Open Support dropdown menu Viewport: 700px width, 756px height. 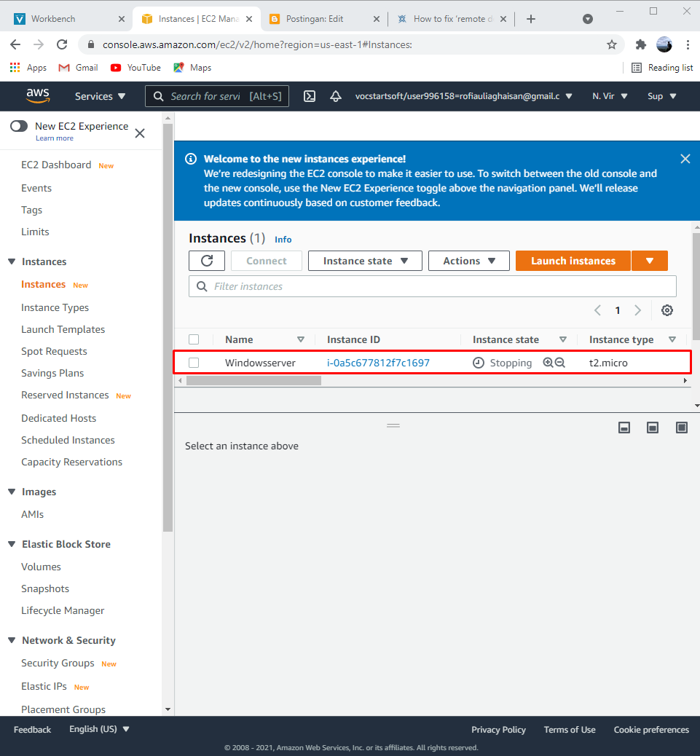click(x=662, y=96)
